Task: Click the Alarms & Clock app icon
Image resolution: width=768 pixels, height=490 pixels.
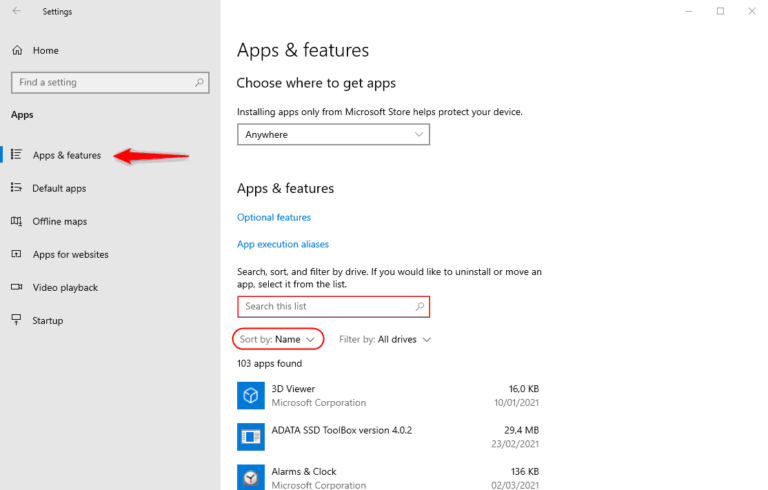Action: (x=251, y=477)
